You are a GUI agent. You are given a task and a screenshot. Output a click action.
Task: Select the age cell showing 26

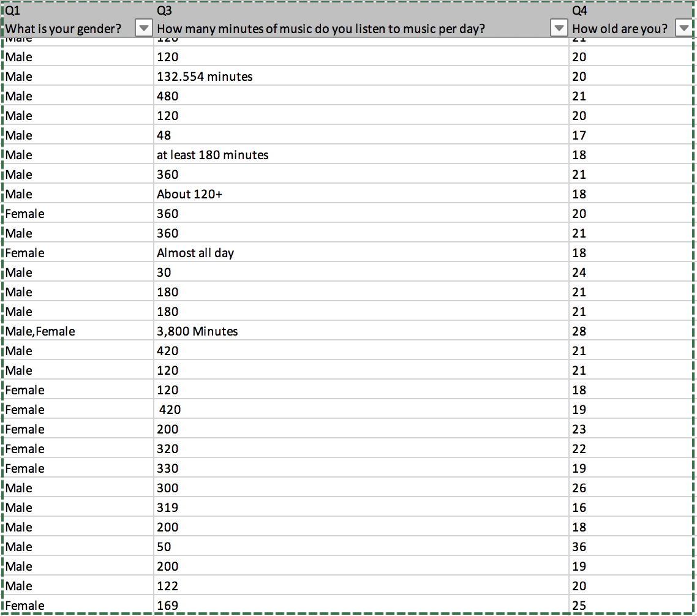point(631,488)
